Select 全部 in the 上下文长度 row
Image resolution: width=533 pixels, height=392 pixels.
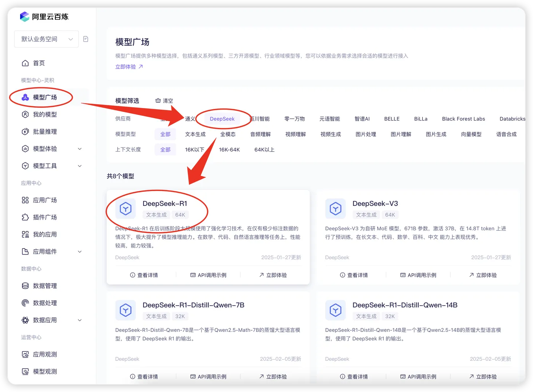(165, 150)
